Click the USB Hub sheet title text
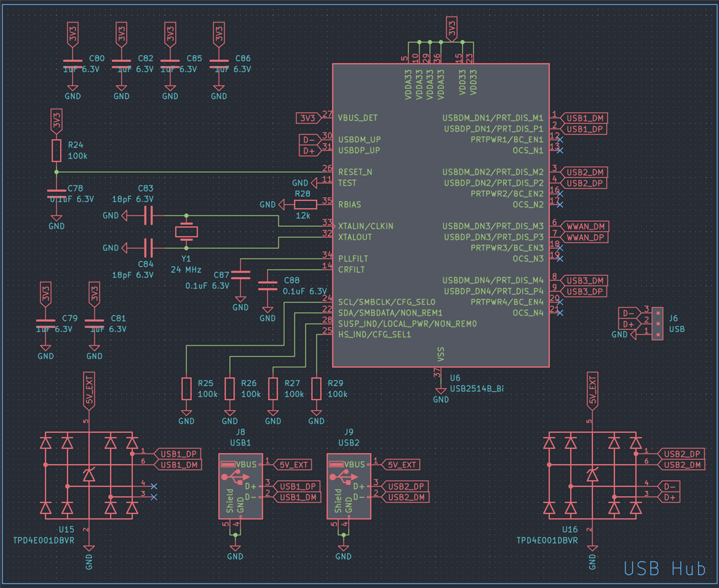This screenshot has height=588, width=719. click(x=664, y=569)
